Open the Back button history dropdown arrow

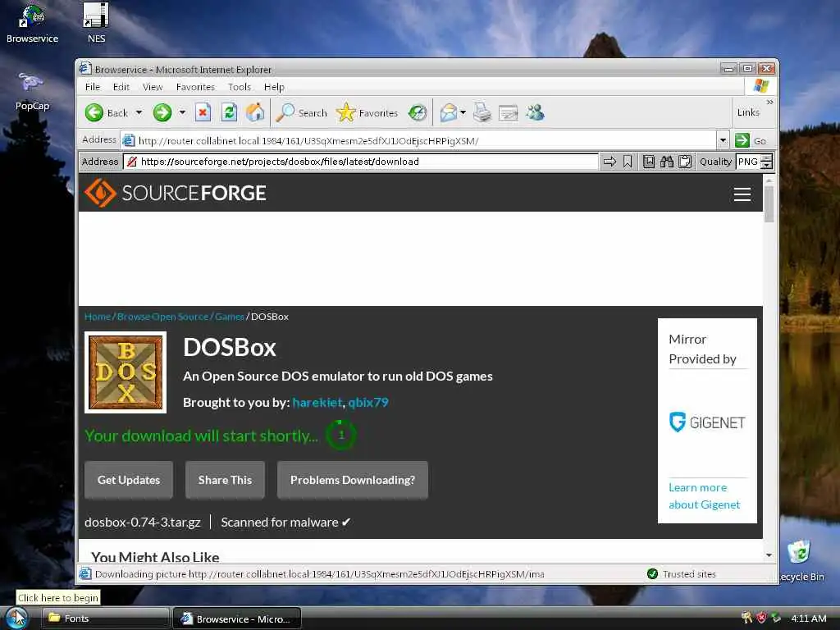pyautogui.click(x=139, y=112)
